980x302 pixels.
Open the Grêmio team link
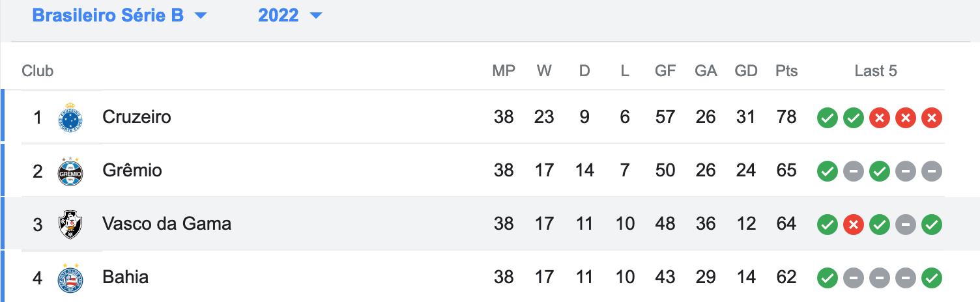pyautogui.click(x=132, y=171)
